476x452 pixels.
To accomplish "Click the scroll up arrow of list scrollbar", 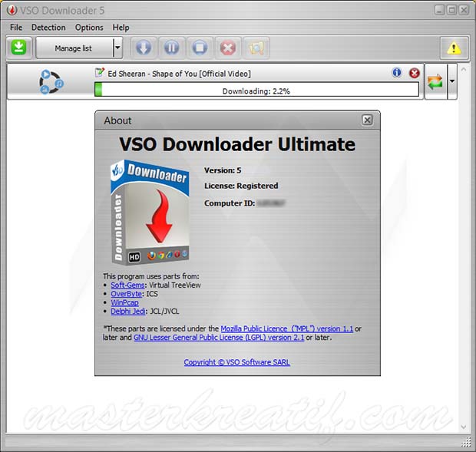I will pyautogui.click(x=463, y=70).
